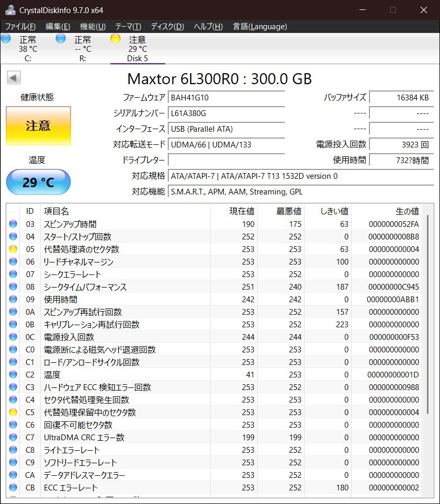Click the ファームウェア field BAH41G10

226,97
